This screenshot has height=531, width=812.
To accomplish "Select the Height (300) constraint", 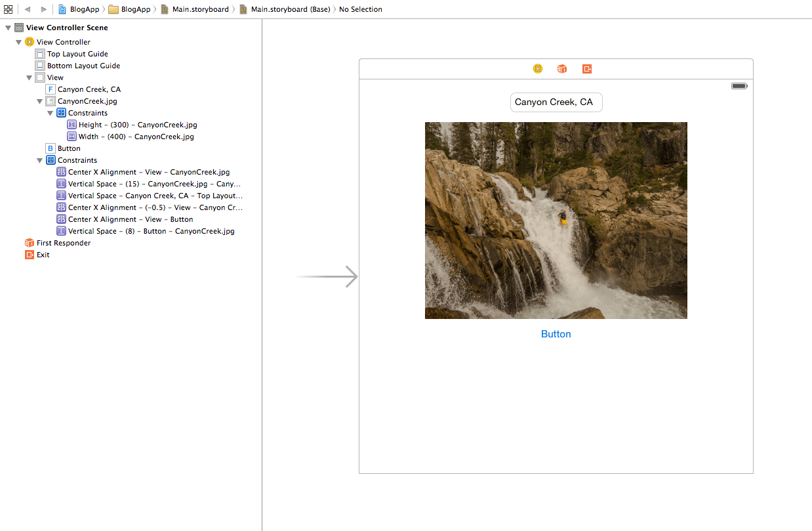I will point(137,125).
